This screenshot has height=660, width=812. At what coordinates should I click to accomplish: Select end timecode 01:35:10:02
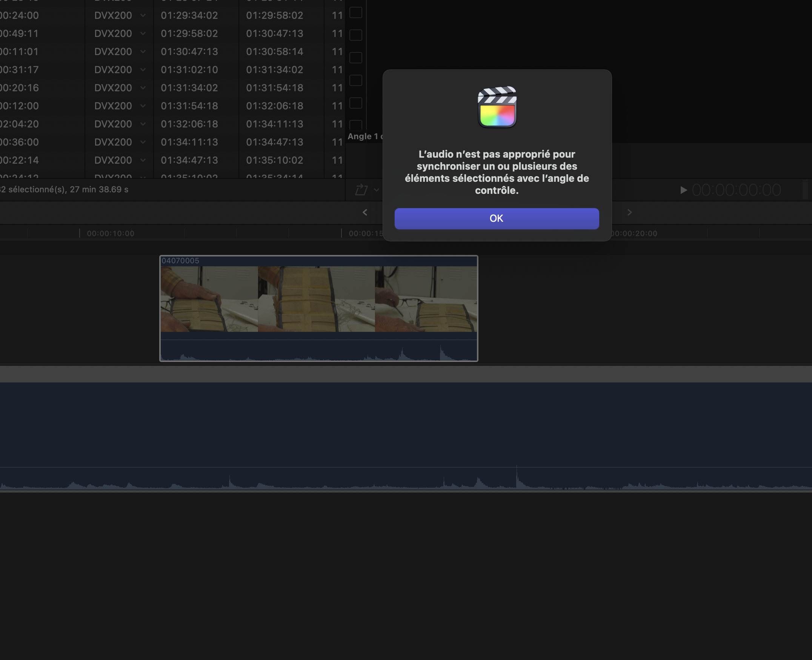point(274,160)
